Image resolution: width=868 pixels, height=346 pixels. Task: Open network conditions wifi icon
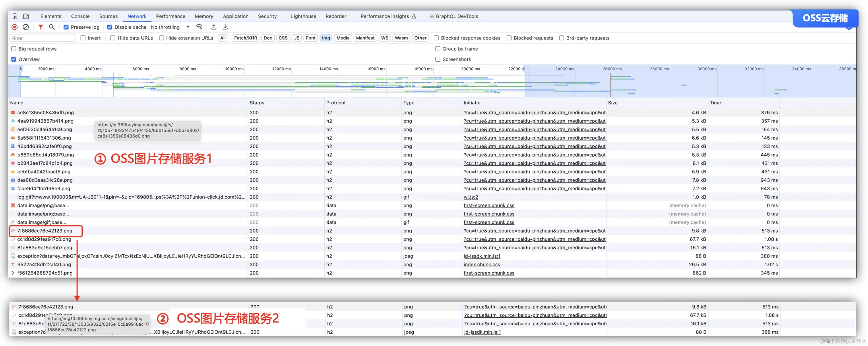(x=199, y=27)
